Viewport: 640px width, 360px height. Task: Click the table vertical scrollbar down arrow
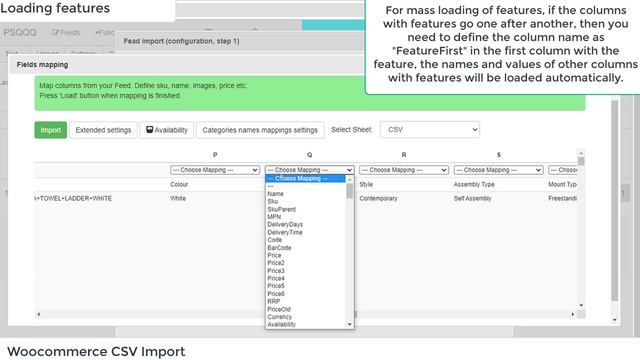coord(581,305)
